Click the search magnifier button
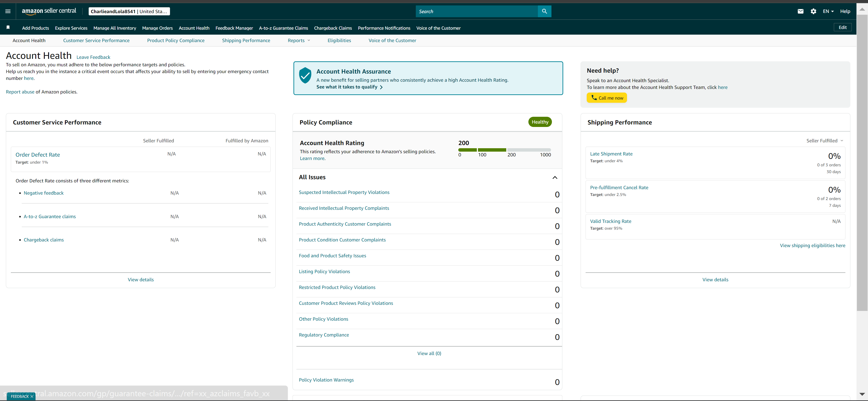This screenshot has height=401, width=868. point(544,12)
